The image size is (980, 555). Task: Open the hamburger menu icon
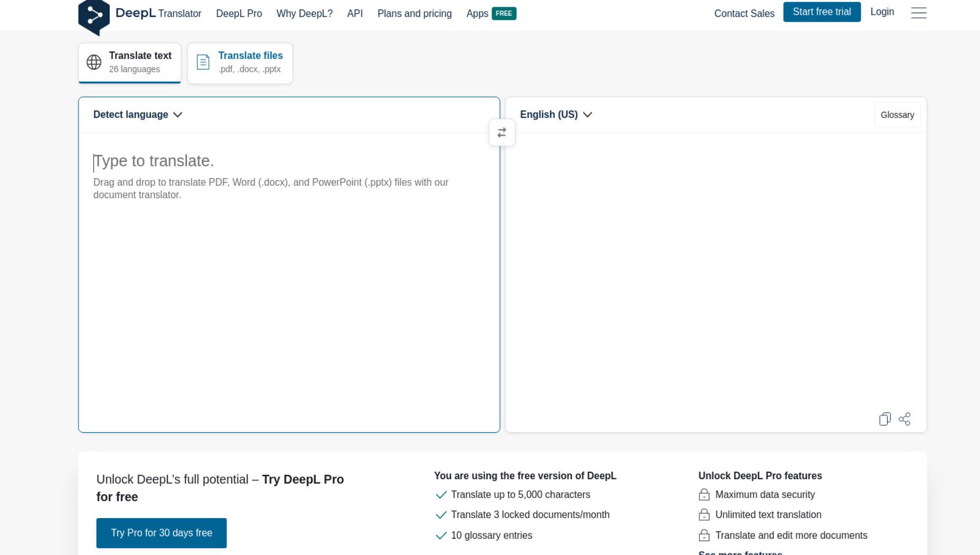click(918, 13)
